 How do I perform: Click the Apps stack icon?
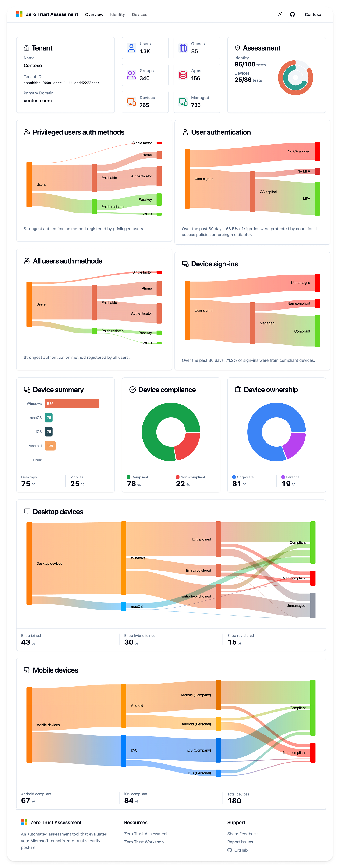(183, 75)
